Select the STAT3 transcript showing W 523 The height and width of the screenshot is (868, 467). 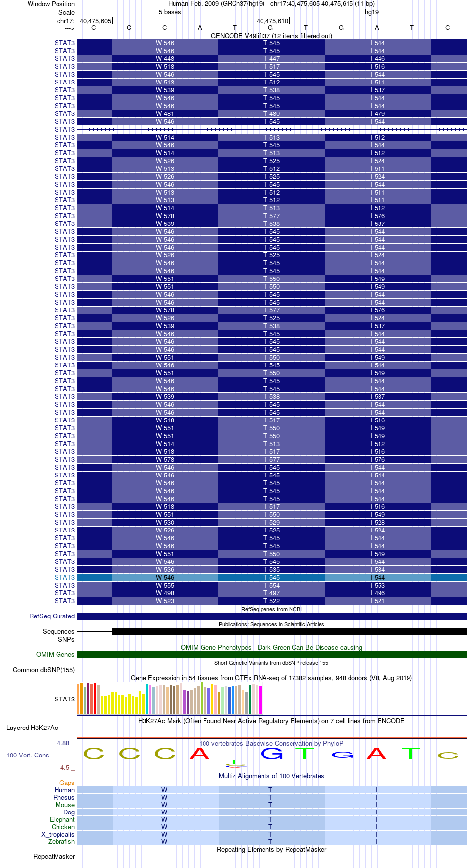click(271, 601)
